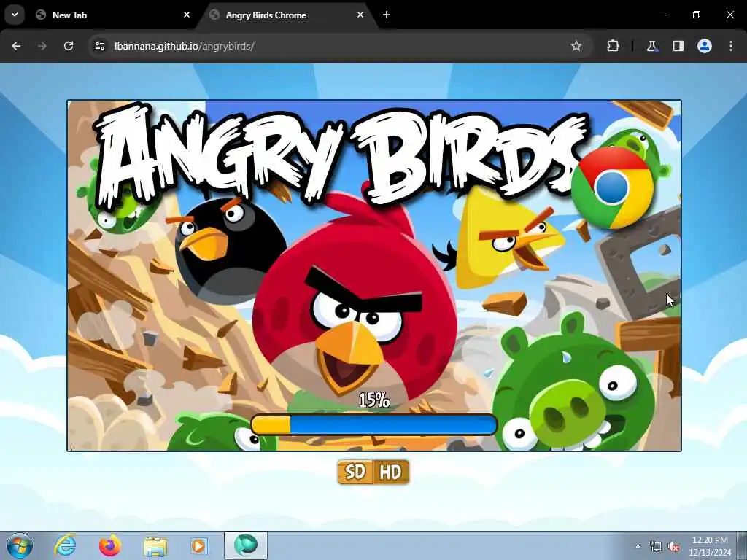Select SD quality mode
747x560 pixels.
pyautogui.click(x=355, y=472)
